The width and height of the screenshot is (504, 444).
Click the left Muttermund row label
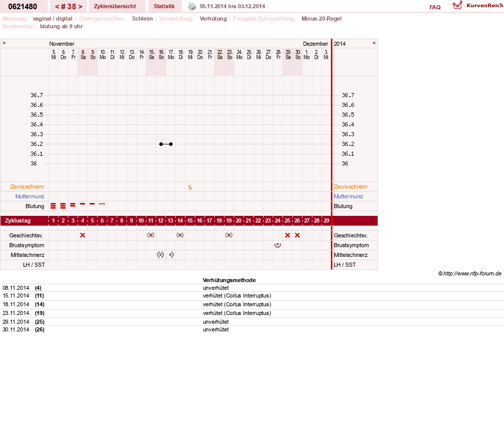(x=30, y=196)
